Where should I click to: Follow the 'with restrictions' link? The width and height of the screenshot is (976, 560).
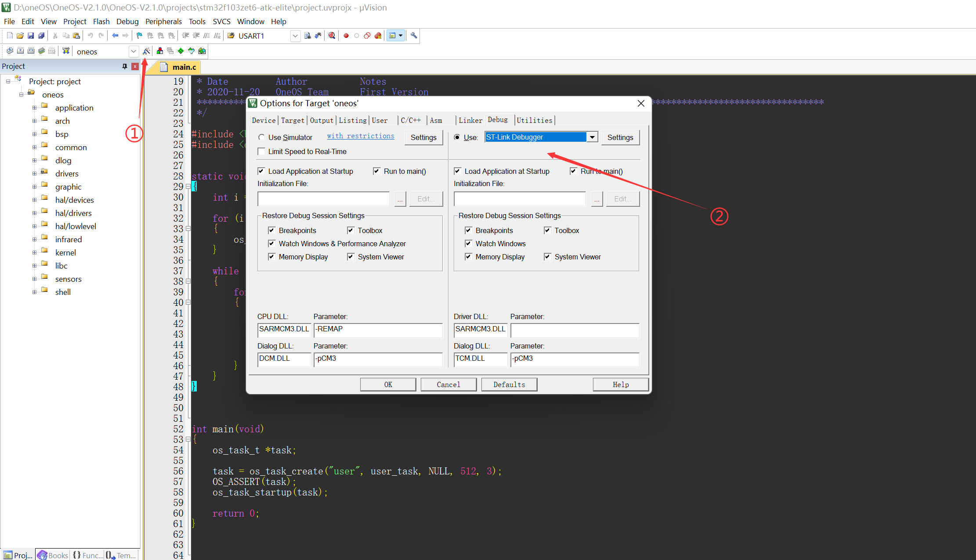(x=360, y=136)
